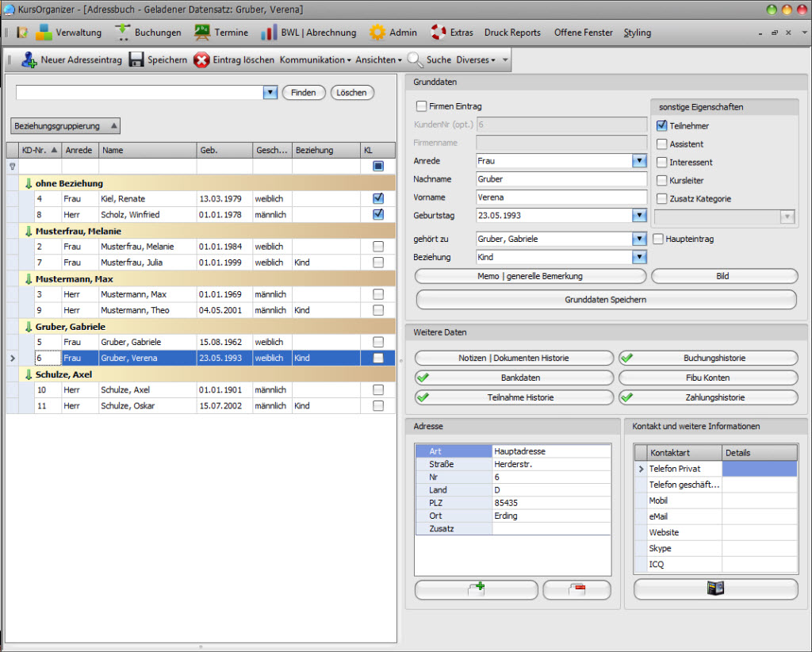Open the Teilnahme Historie button
Viewport: 812px width, 652px height.
pyautogui.click(x=514, y=397)
